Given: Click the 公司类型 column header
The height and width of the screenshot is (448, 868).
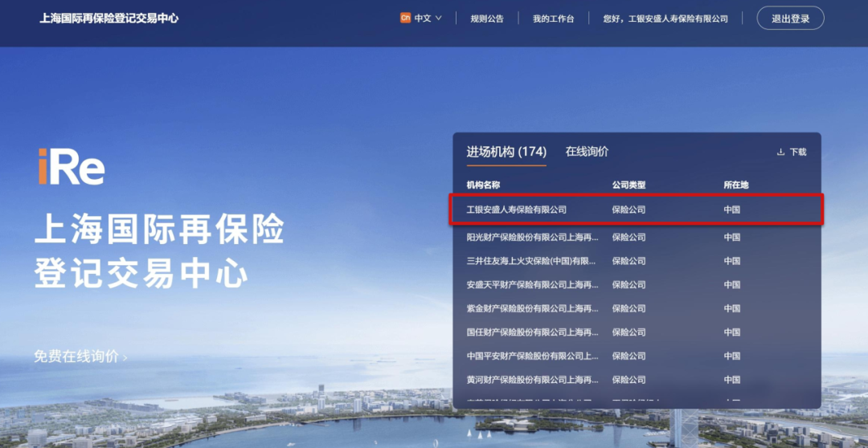Looking at the screenshot, I should coord(628,185).
